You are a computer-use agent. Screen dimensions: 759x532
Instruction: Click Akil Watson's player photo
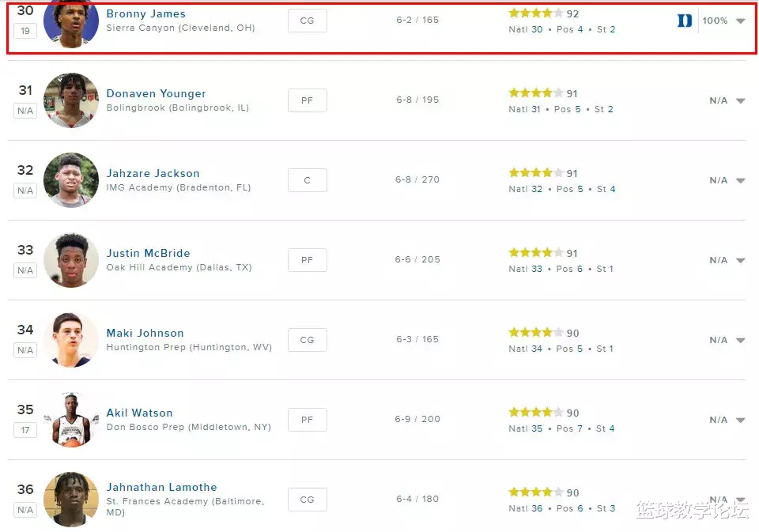pos(70,419)
